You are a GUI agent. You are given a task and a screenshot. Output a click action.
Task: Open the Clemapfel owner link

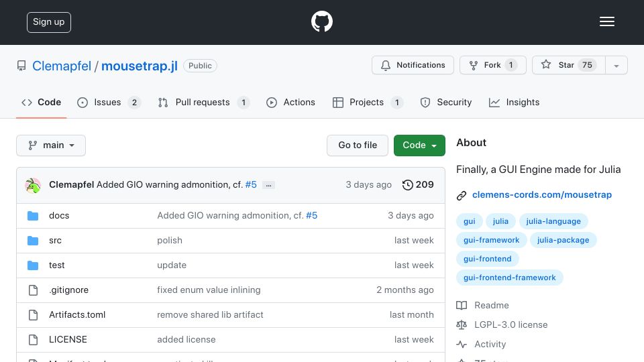62,66
